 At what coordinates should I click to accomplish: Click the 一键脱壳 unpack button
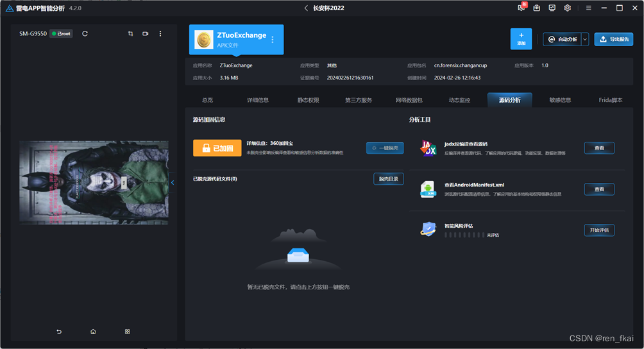click(385, 148)
